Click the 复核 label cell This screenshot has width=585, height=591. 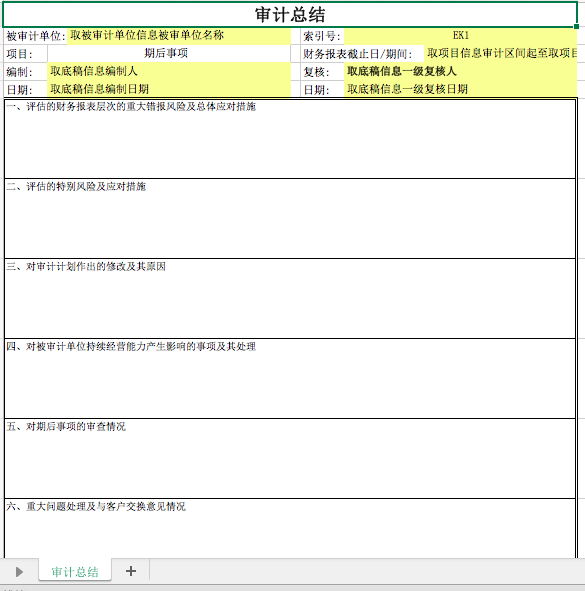[x=322, y=72]
